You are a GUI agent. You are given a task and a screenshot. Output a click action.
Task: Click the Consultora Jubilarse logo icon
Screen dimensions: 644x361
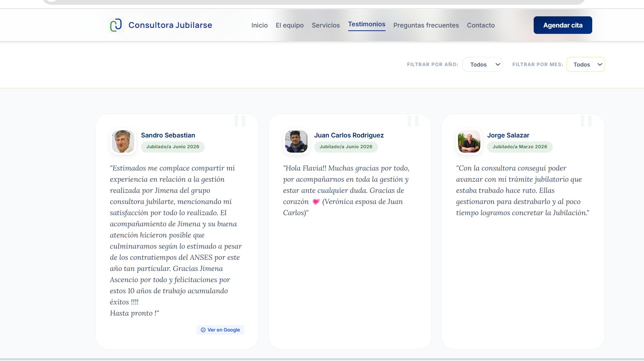116,25
